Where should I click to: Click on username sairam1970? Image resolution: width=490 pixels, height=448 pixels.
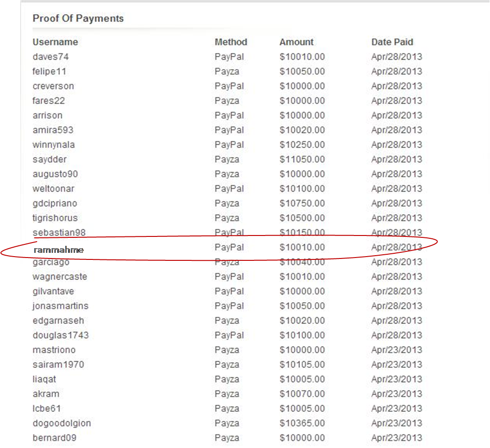coord(58,364)
